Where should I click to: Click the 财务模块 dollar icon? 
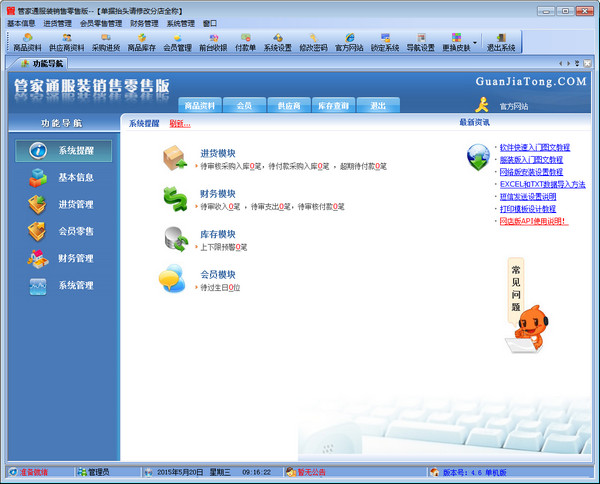174,200
